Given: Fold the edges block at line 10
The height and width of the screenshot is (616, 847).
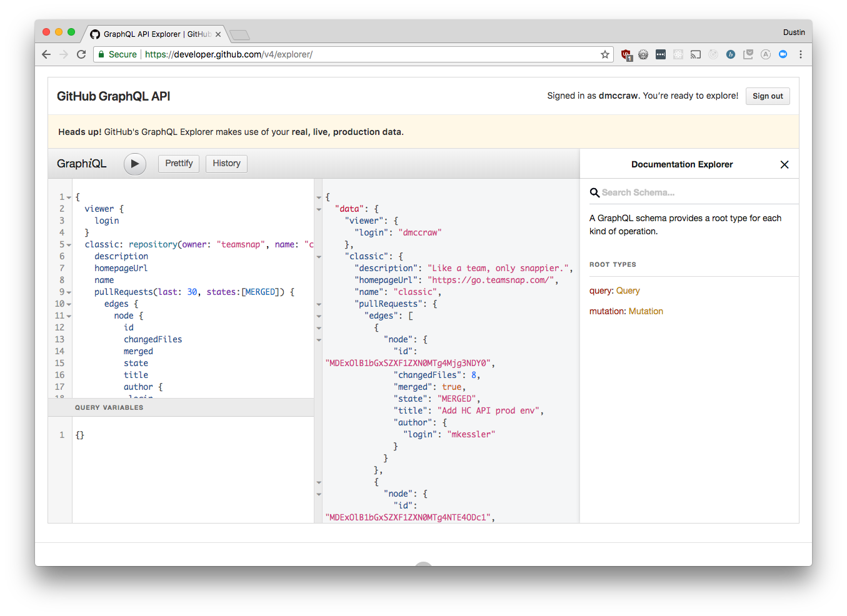Looking at the screenshot, I should (69, 304).
